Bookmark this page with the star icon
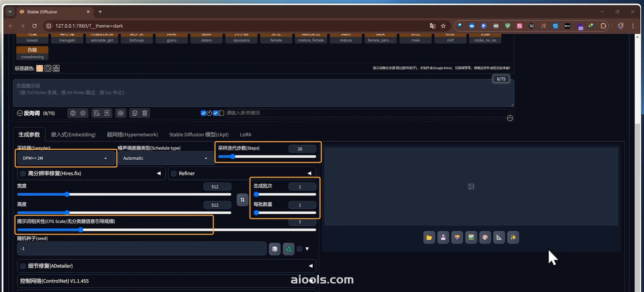644x292 pixels. 443,26
